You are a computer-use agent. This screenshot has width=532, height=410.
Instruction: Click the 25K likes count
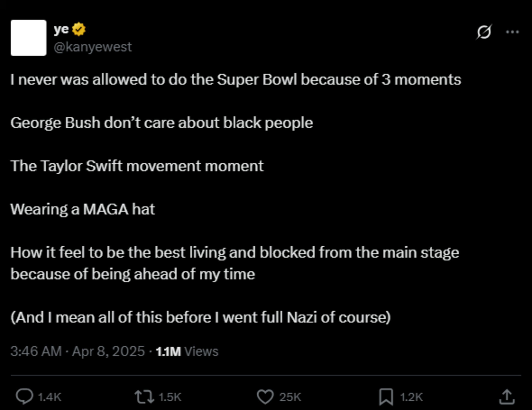(290, 397)
